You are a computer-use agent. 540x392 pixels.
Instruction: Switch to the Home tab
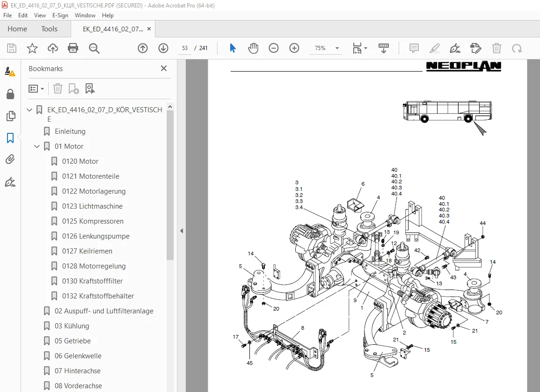pos(17,29)
